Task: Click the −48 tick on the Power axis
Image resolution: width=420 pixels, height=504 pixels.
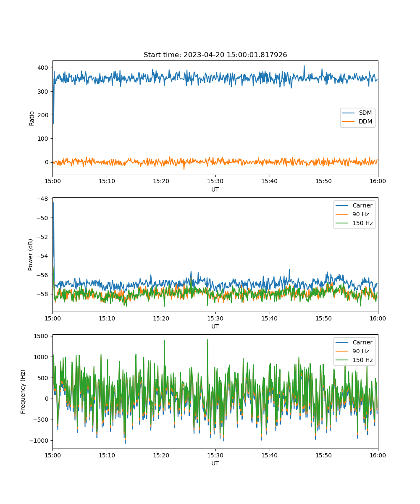Action: pyautogui.click(x=42, y=199)
